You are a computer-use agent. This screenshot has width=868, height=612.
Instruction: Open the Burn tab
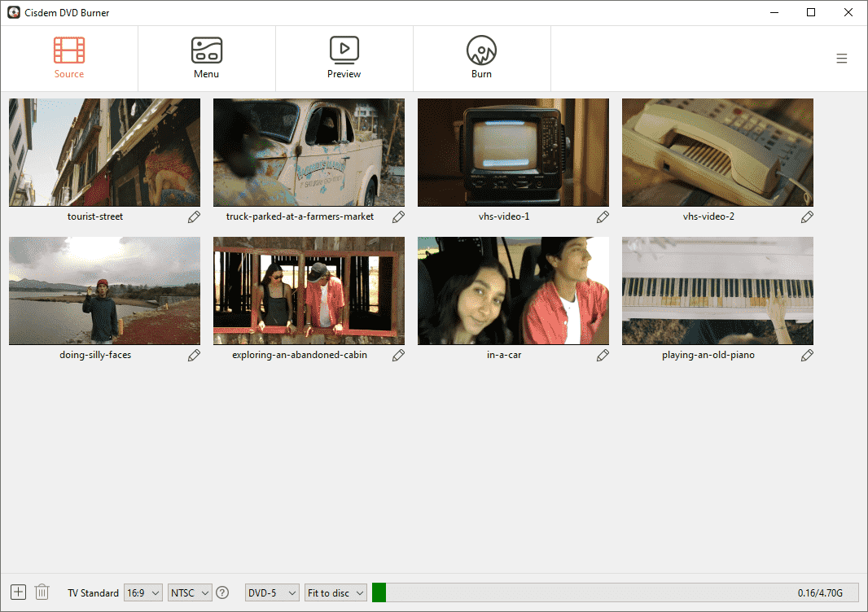(x=481, y=59)
